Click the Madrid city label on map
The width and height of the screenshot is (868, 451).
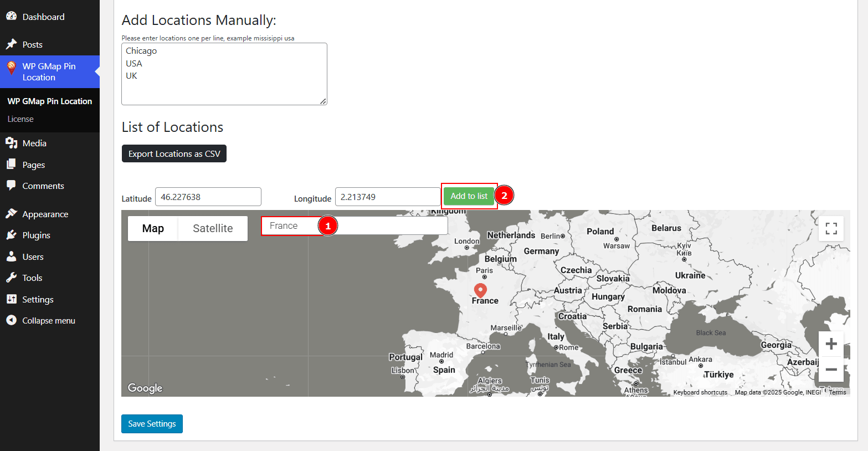pyautogui.click(x=441, y=355)
